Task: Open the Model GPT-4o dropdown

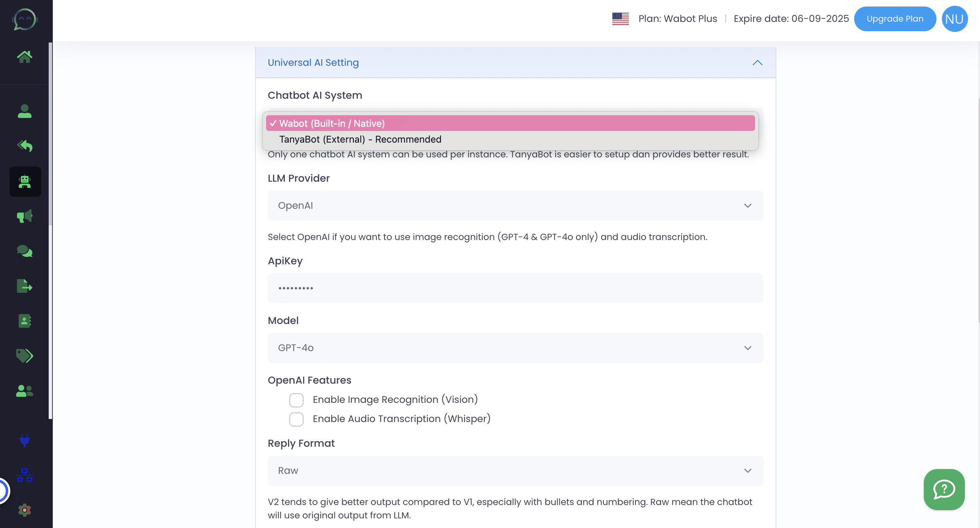Action: click(515, 348)
